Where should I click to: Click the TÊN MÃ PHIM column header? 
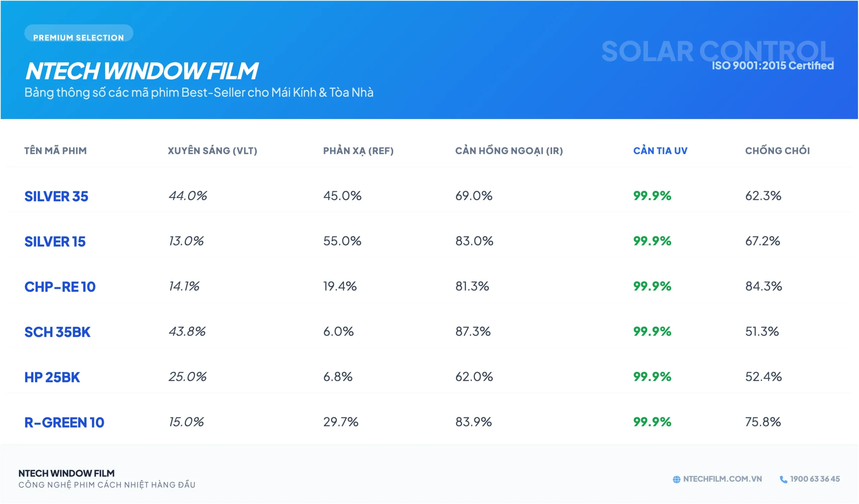pos(56,151)
